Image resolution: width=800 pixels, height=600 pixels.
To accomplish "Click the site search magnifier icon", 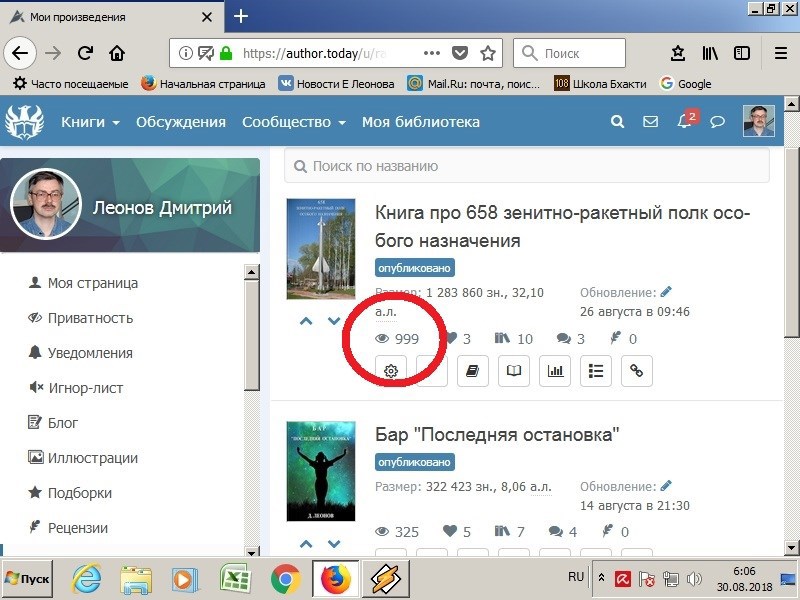I will (x=618, y=122).
